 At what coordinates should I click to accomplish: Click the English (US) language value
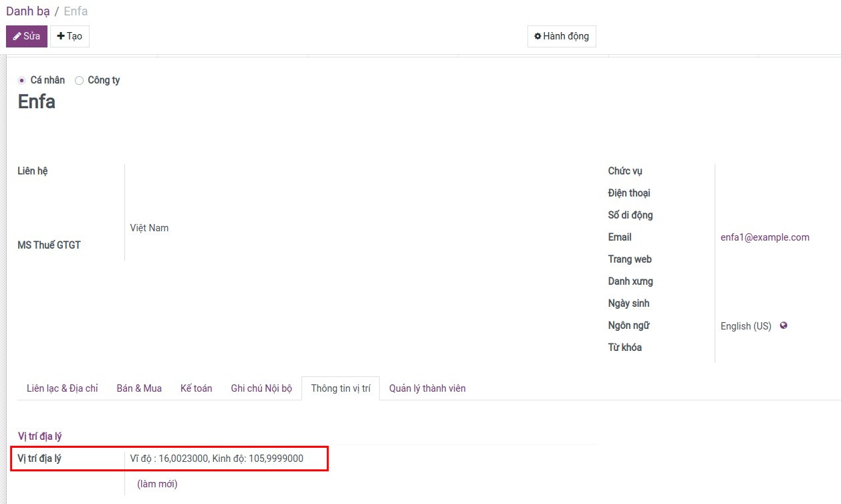click(745, 326)
